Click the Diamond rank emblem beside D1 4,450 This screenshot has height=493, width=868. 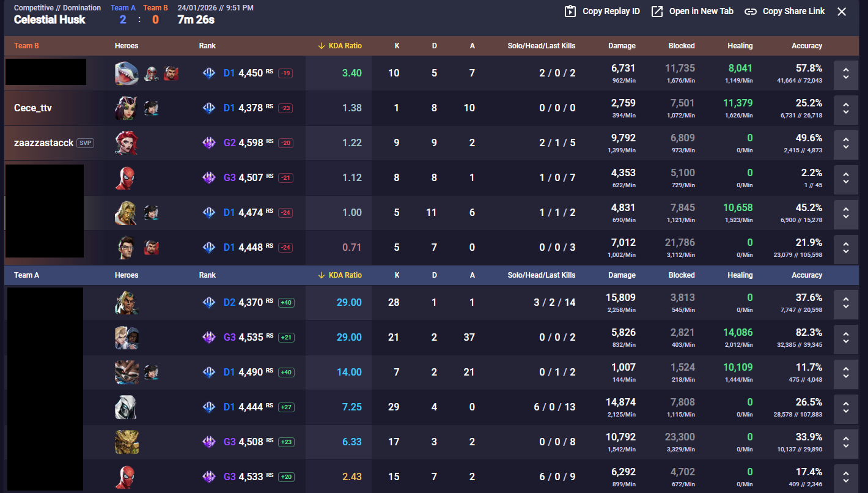click(x=209, y=73)
